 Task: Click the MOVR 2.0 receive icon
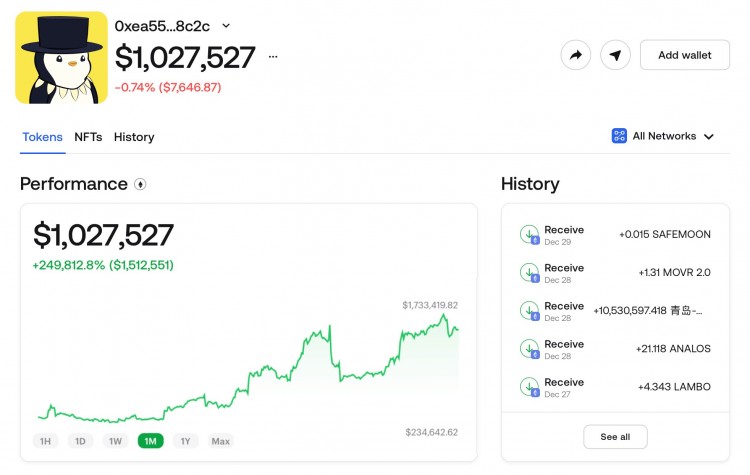pyautogui.click(x=529, y=272)
